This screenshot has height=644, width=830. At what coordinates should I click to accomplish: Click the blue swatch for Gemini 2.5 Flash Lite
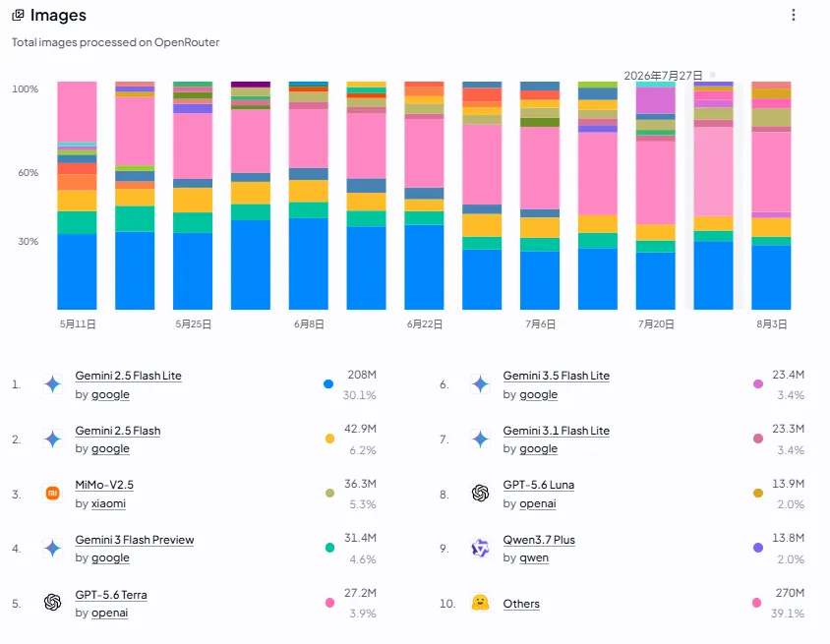(x=328, y=383)
